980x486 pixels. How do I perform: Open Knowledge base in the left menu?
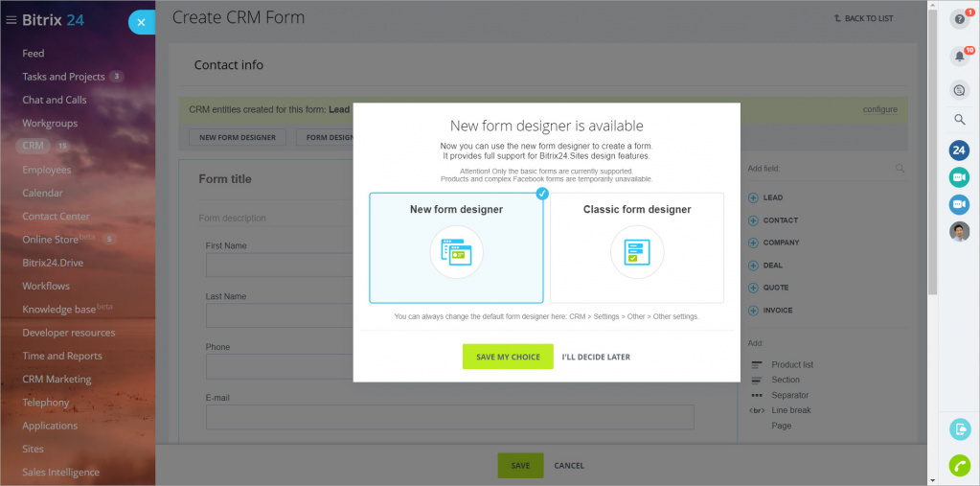tap(58, 309)
